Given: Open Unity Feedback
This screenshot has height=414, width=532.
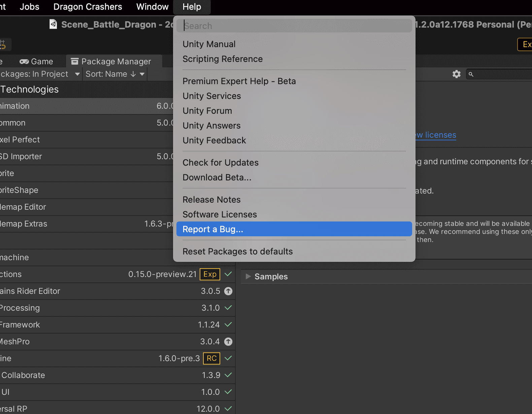Looking at the screenshot, I should [294, 140].
